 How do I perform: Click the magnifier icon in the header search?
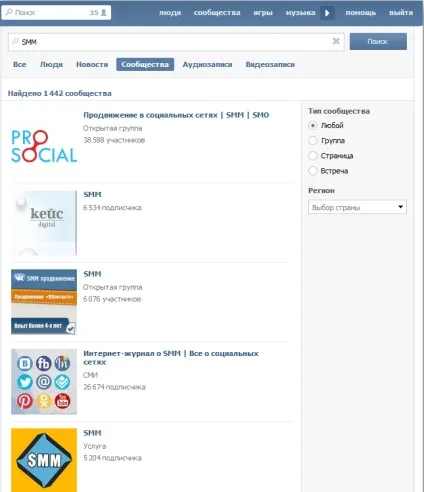point(9,12)
